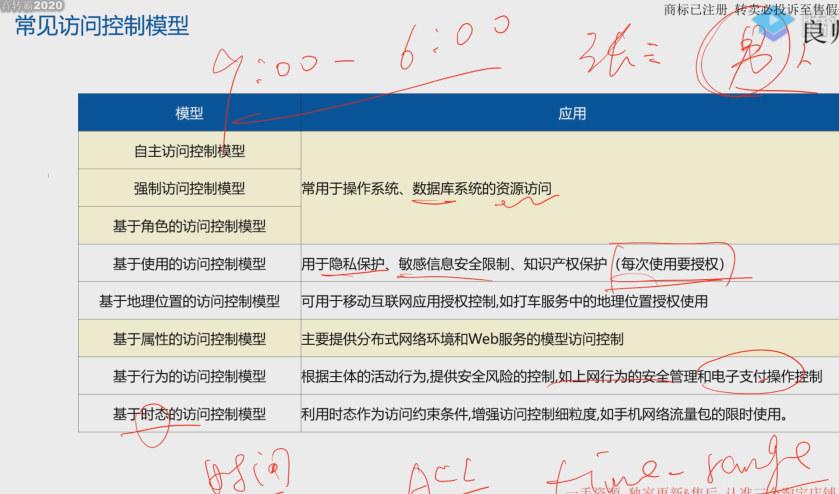
Task: Click the 常用于操作系统、数据库系统 description text
Action: pos(426,188)
